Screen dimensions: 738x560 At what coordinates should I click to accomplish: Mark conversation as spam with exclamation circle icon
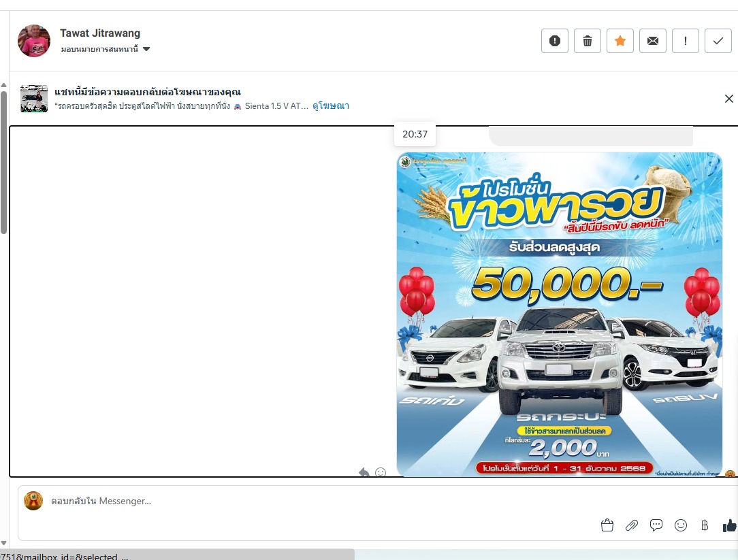click(x=554, y=41)
